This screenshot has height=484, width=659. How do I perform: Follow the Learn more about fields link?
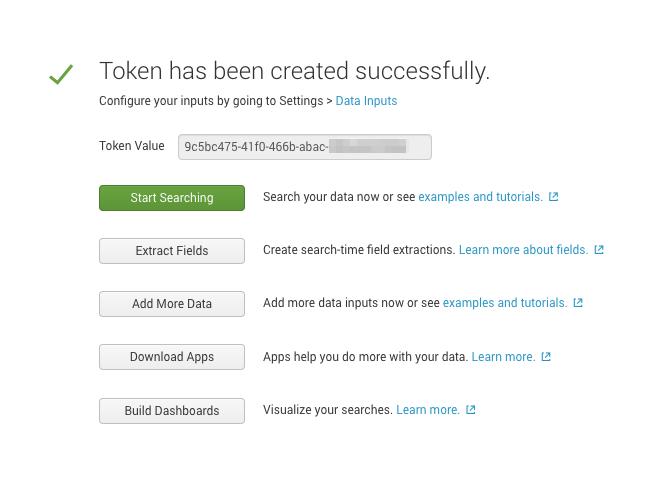[x=523, y=250]
